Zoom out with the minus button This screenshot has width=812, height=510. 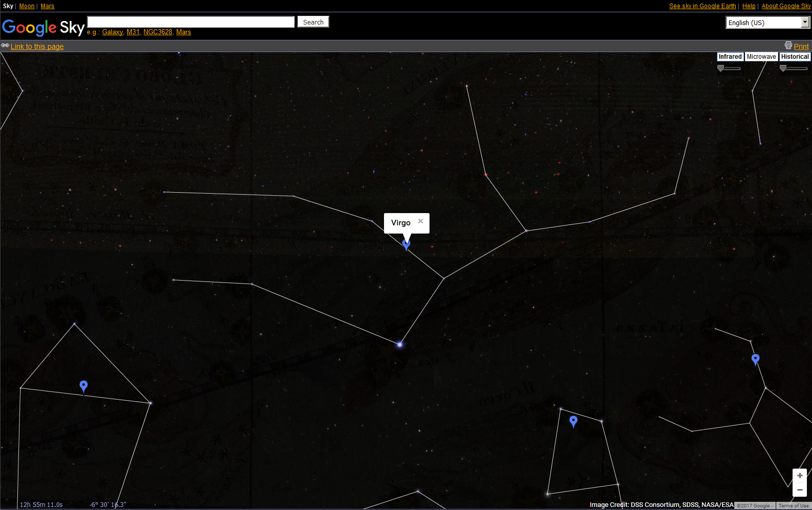pyautogui.click(x=800, y=490)
